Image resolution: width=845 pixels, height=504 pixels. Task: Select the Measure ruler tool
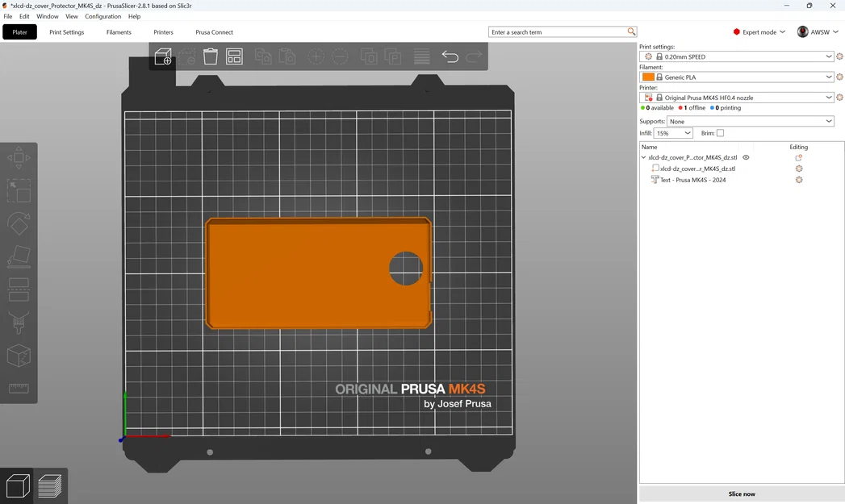click(19, 388)
